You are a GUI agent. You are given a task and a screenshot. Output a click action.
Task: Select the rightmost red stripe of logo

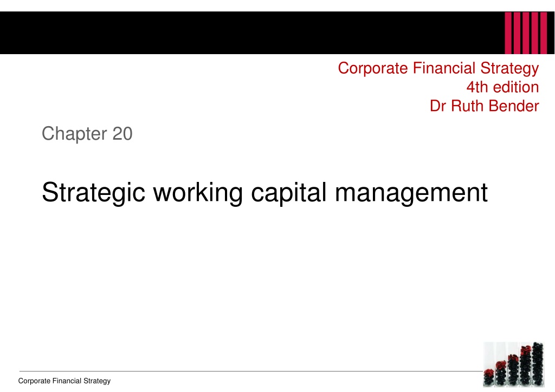click(x=543, y=33)
